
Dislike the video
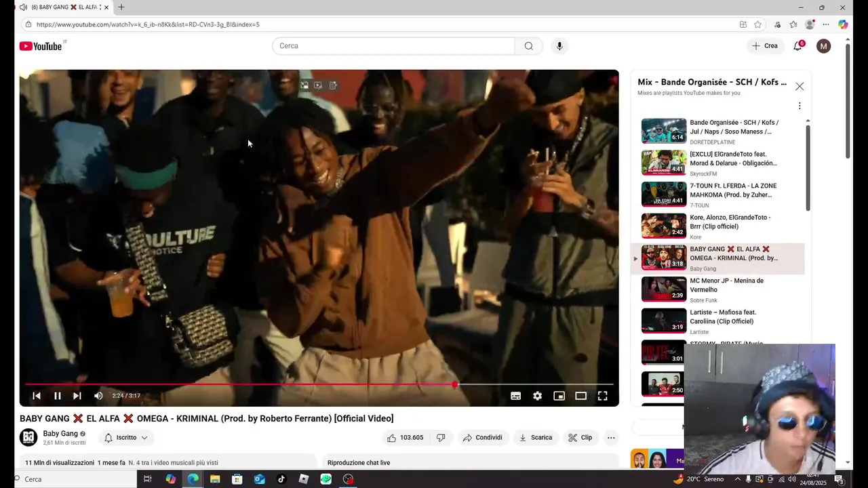coord(441,438)
